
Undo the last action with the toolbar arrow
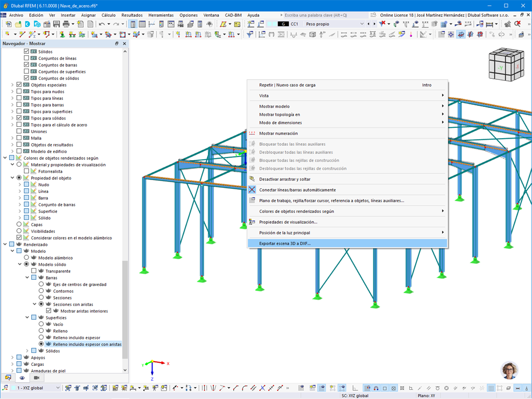click(101, 25)
